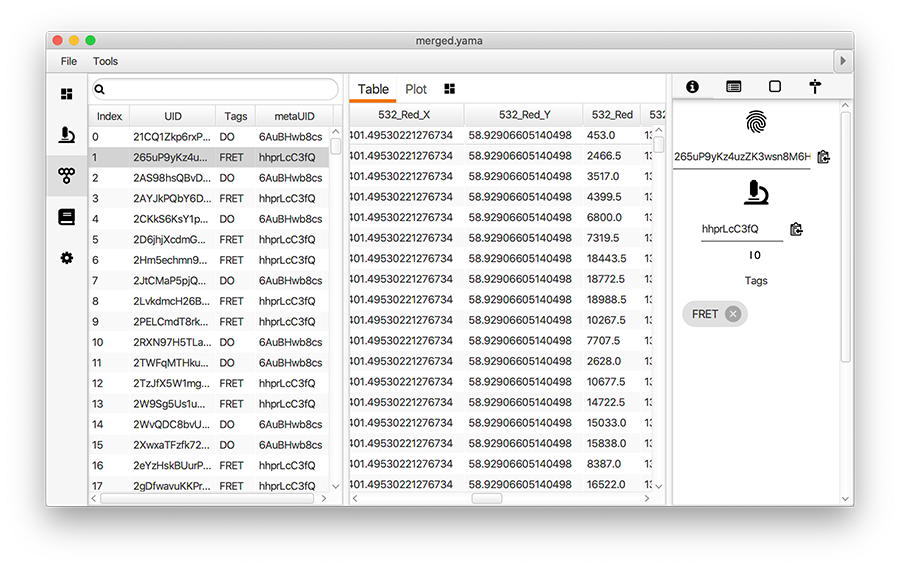Select molecule row 9 2PELCmdT8rk
Viewport: 900px width, 567px height.
[x=209, y=322]
